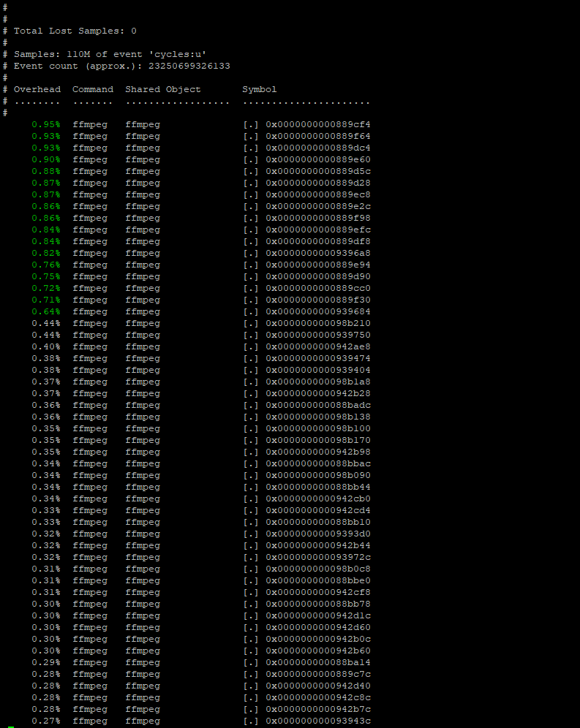The width and height of the screenshot is (580, 728).
Task: Click the 0.29% overhead value
Action: coord(45,662)
